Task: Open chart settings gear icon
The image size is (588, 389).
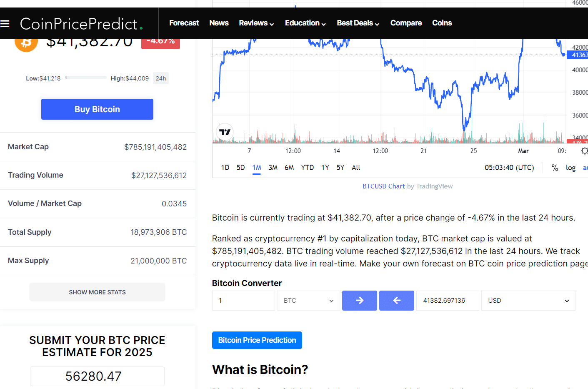Action: (x=584, y=151)
